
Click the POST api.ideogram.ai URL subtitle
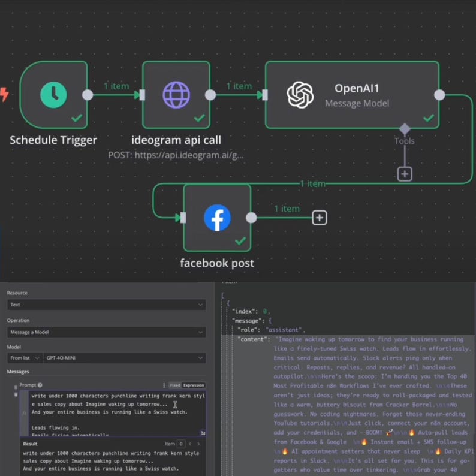pos(176,155)
